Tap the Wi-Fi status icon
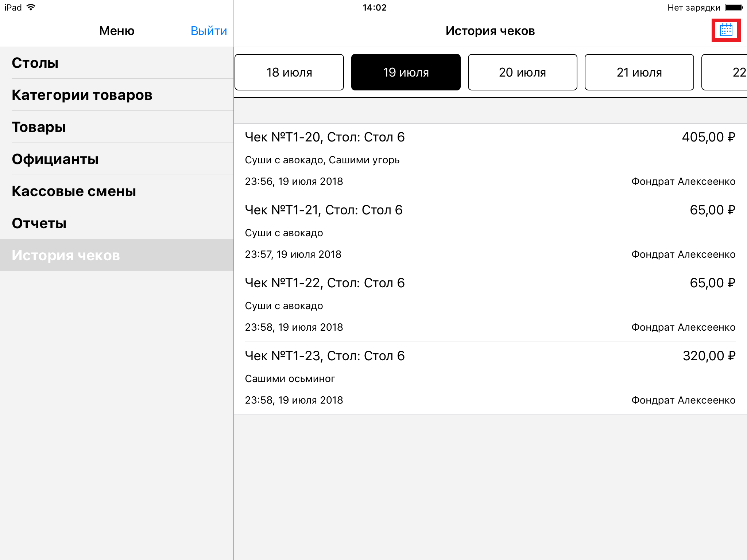 click(31, 7)
